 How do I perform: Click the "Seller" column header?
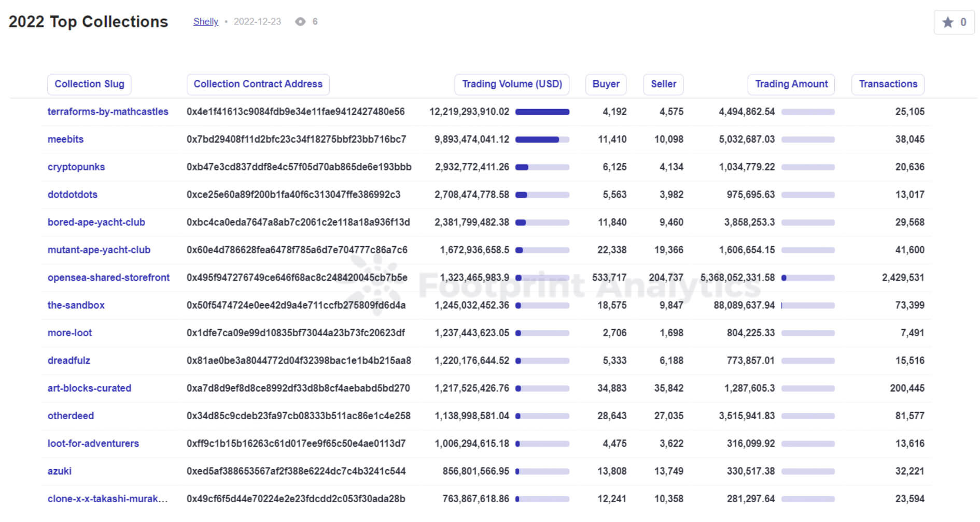tap(663, 84)
